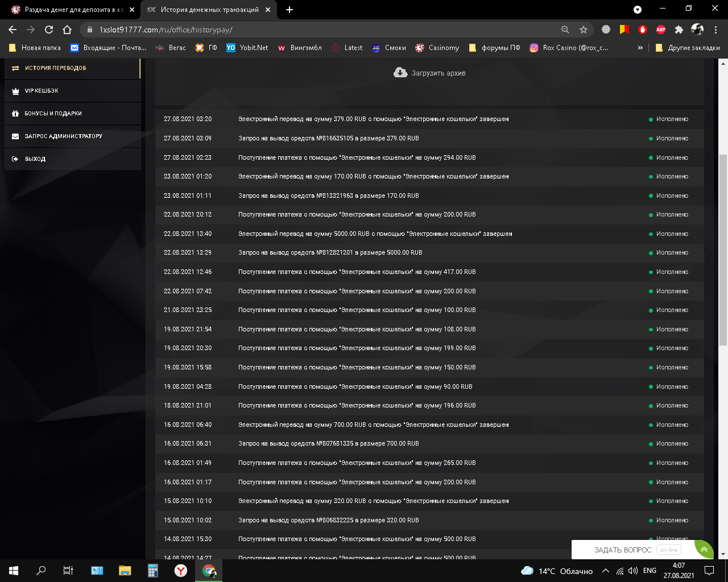This screenshot has width=728, height=582.
Task: Open volume control in system tray
Action: coord(633,571)
